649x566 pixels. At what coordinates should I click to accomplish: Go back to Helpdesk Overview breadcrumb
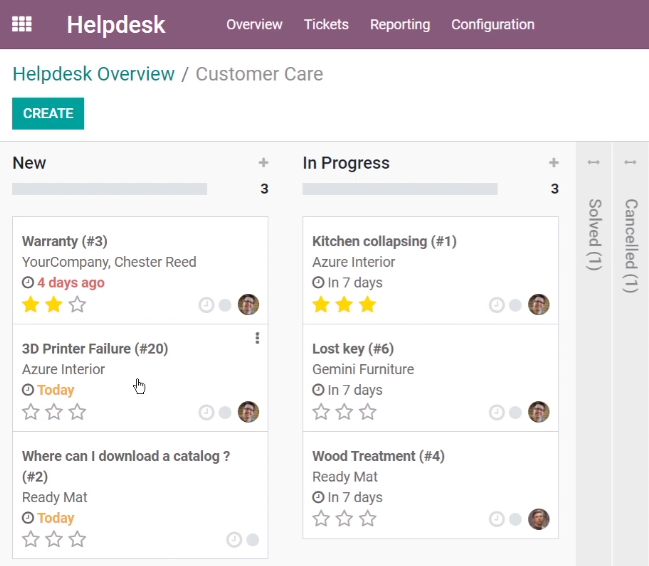94,74
